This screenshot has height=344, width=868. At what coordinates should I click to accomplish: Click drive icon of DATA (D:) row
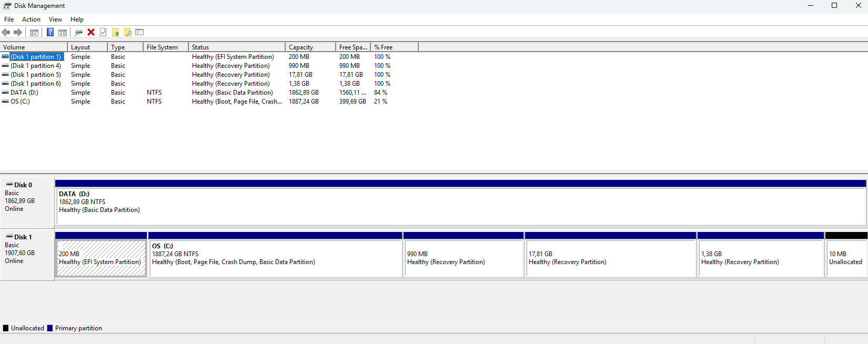coord(5,93)
